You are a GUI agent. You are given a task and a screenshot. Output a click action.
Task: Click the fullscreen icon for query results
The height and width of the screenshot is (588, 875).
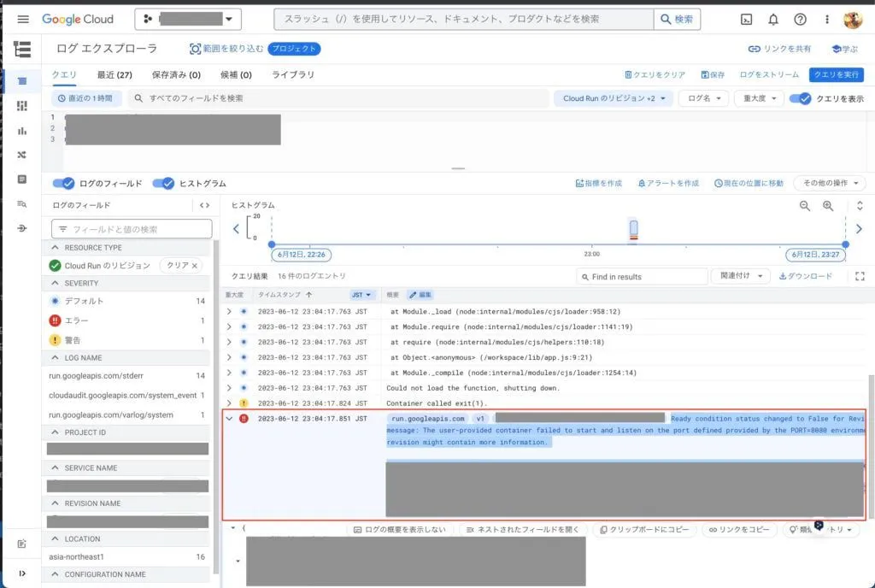coord(860,276)
